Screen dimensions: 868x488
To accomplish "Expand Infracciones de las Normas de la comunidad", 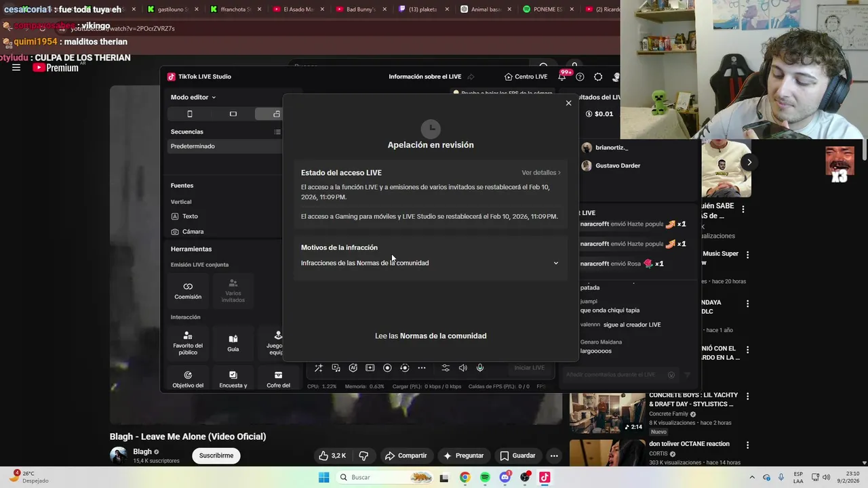I will (x=555, y=263).
